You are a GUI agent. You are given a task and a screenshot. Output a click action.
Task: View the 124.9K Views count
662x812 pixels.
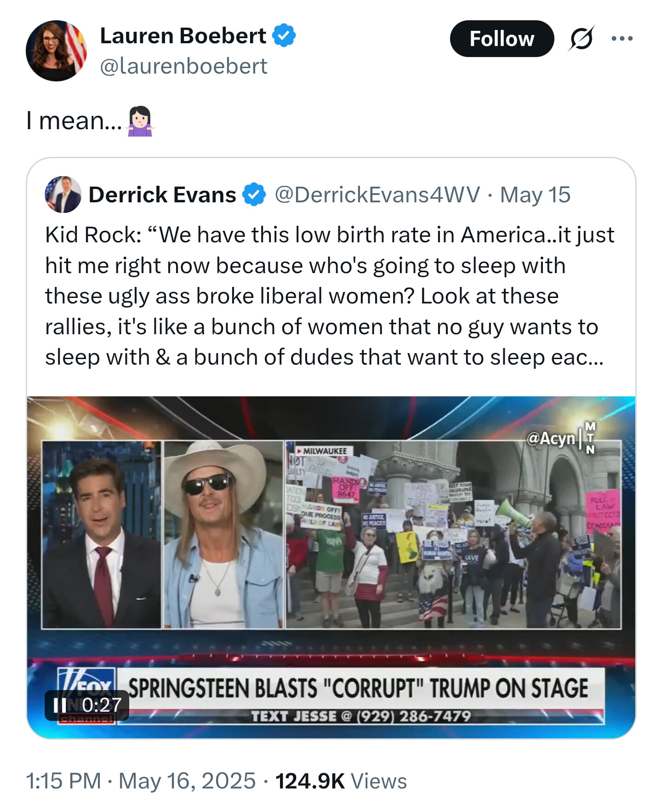[341, 781]
